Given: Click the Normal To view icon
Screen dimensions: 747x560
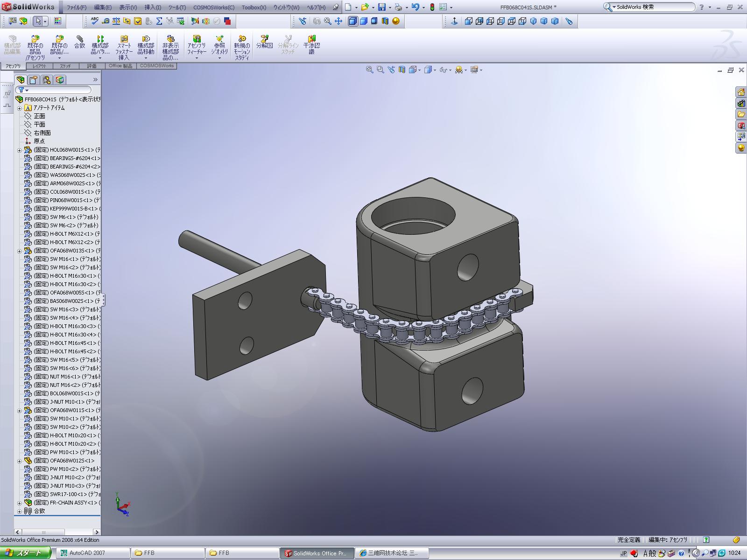Looking at the screenshot, I should point(454,21).
